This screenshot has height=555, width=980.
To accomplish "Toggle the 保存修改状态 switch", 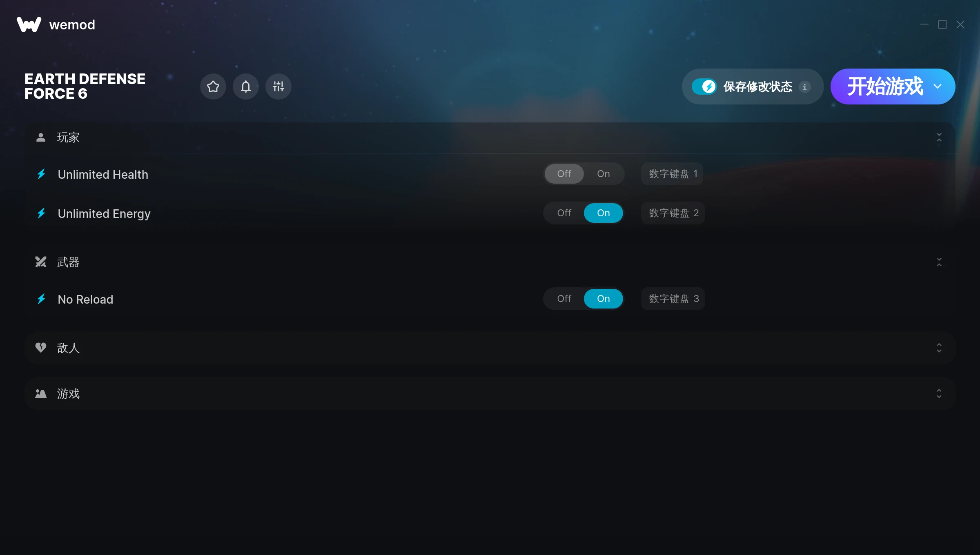I will pyautogui.click(x=704, y=87).
